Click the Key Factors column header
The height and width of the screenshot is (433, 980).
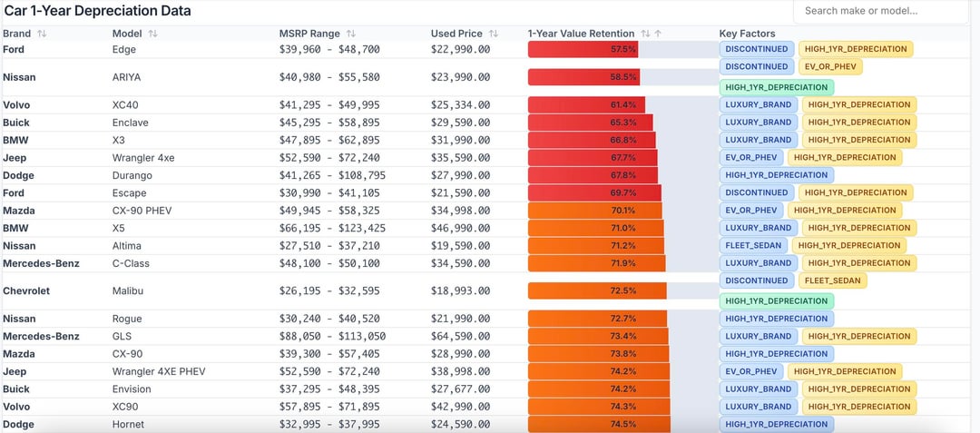747,34
